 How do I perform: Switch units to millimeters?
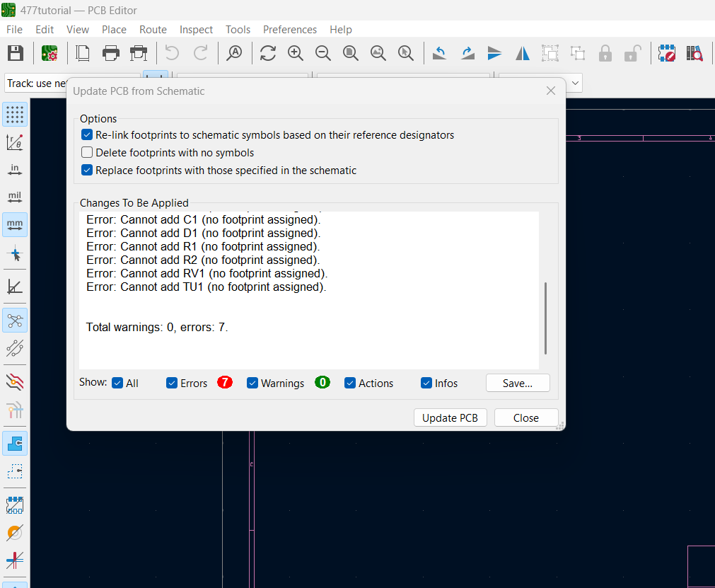pyautogui.click(x=15, y=224)
